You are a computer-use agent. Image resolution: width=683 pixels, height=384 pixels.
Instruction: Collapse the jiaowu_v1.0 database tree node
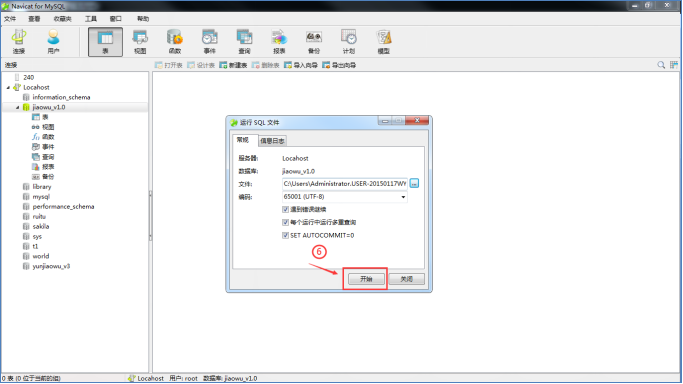tap(17, 107)
